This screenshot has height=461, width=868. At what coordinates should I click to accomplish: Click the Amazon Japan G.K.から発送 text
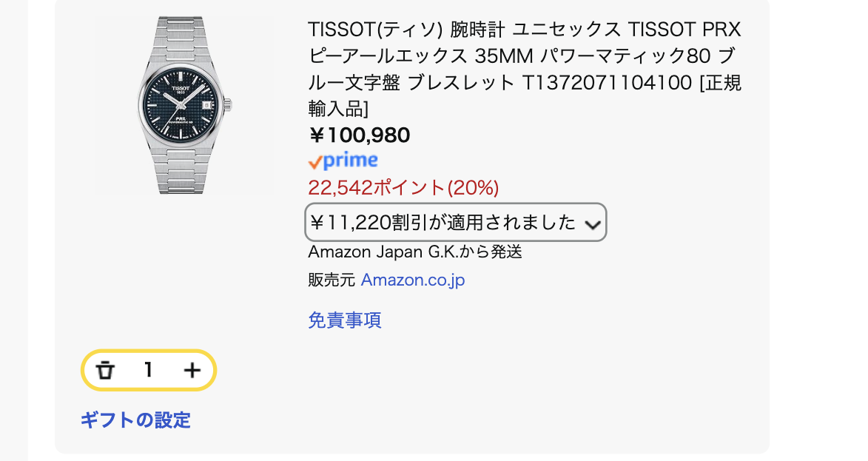click(415, 252)
